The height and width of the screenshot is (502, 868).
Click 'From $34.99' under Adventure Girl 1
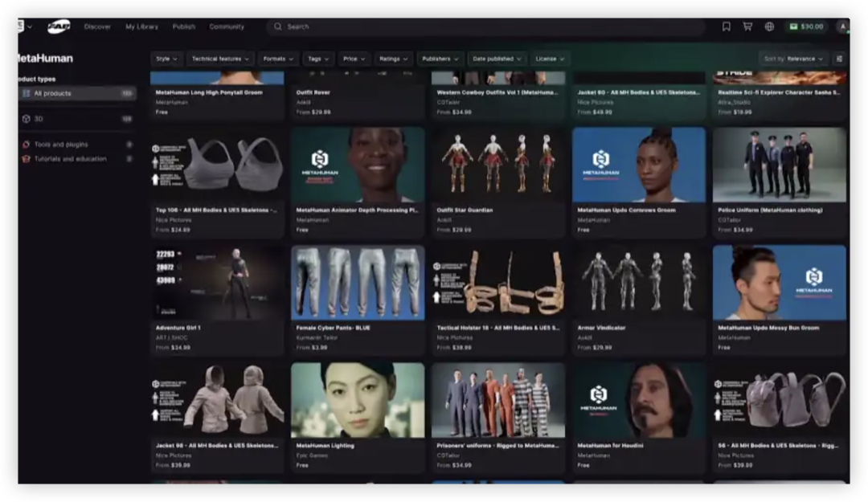tap(174, 348)
